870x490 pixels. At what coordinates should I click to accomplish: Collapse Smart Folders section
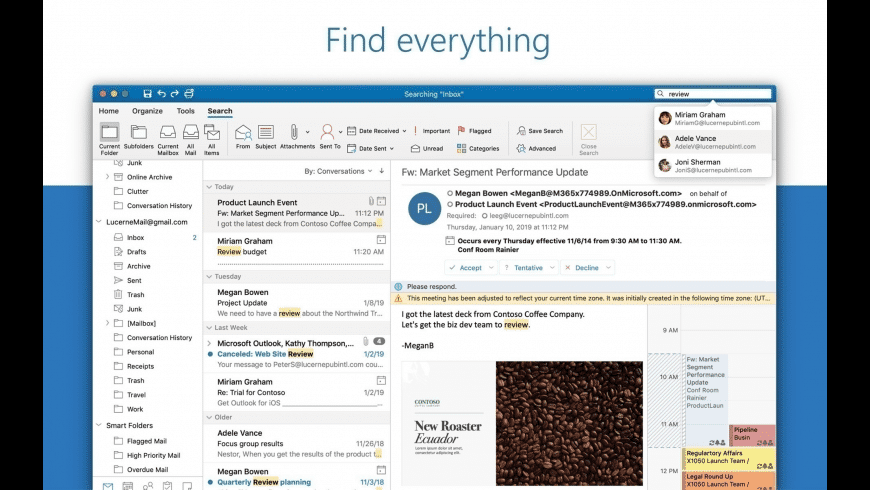(99, 426)
